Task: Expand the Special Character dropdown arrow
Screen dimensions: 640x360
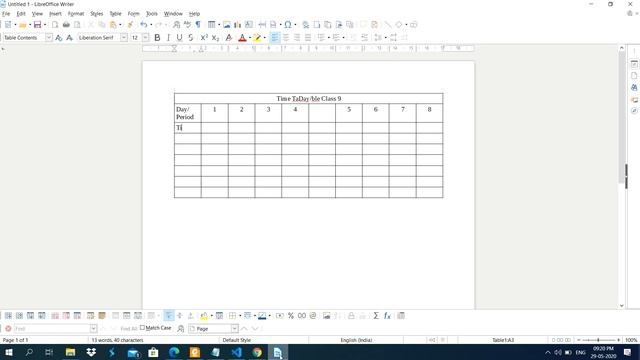Action: pyautogui.click(x=295, y=25)
